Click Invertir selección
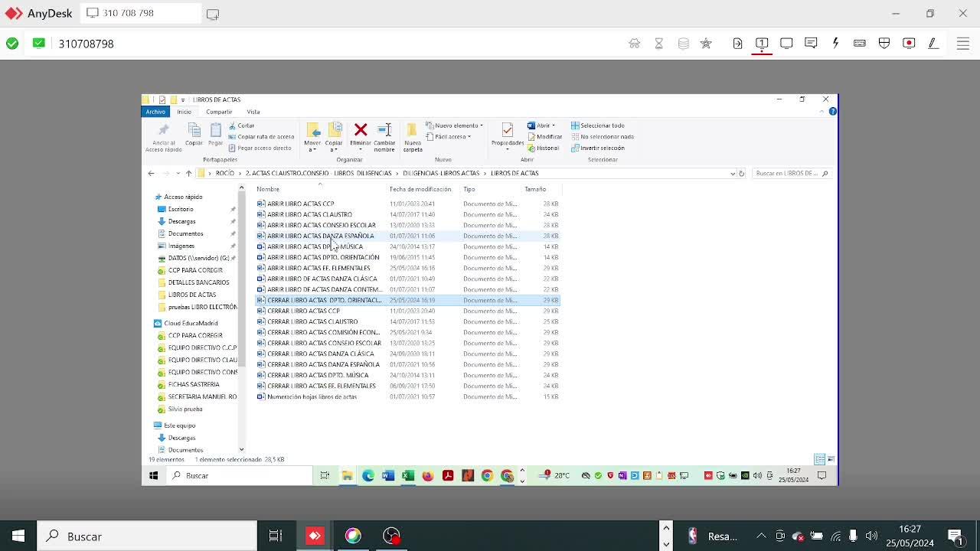 [598, 148]
